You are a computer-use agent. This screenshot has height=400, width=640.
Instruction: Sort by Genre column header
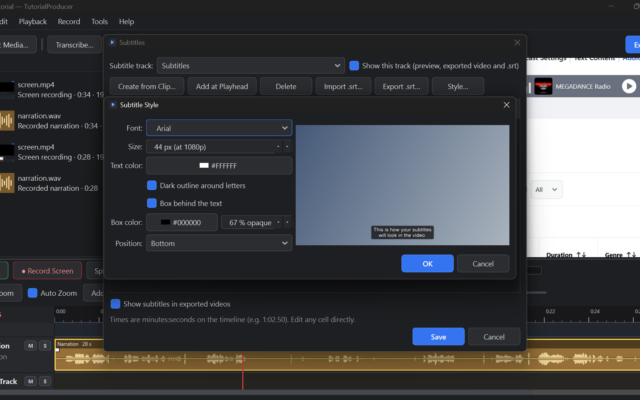(x=620, y=255)
